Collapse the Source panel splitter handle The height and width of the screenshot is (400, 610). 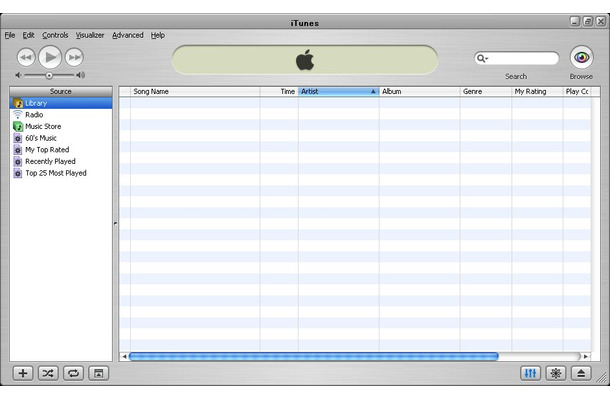tap(115, 224)
